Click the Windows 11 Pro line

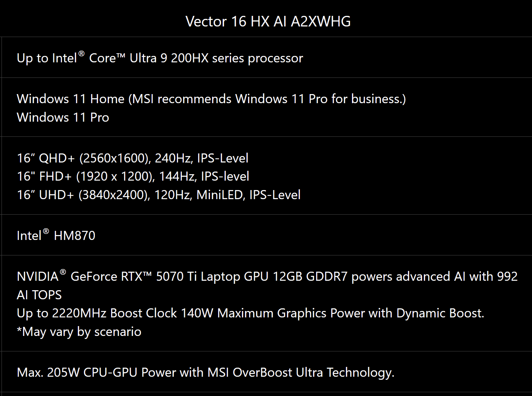(x=63, y=117)
